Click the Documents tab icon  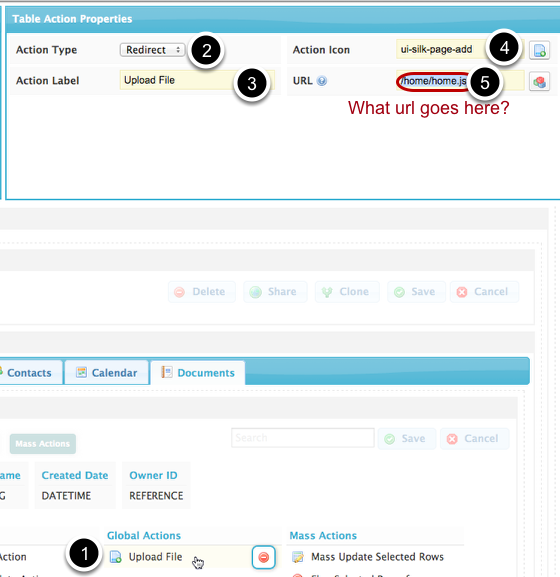pyautogui.click(x=167, y=372)
